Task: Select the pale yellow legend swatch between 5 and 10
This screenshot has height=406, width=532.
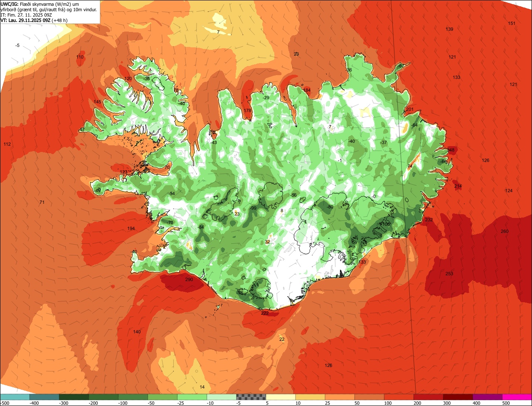Action: coord(281,397)
